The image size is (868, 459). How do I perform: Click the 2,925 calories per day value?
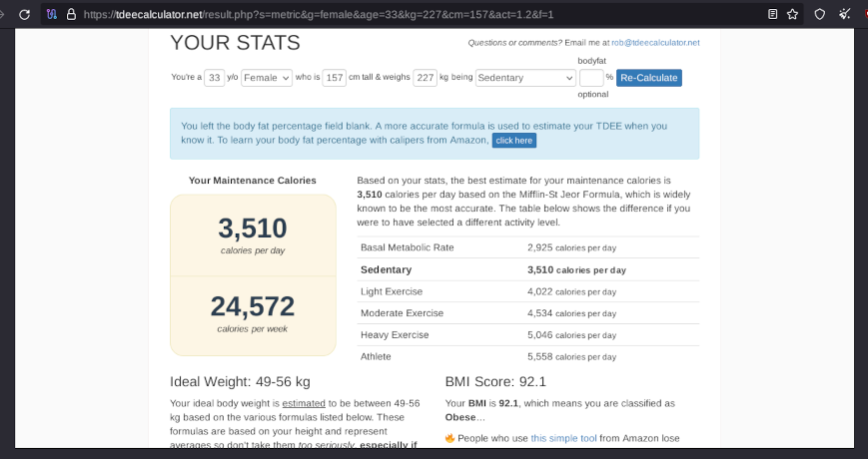pos(571,247)
